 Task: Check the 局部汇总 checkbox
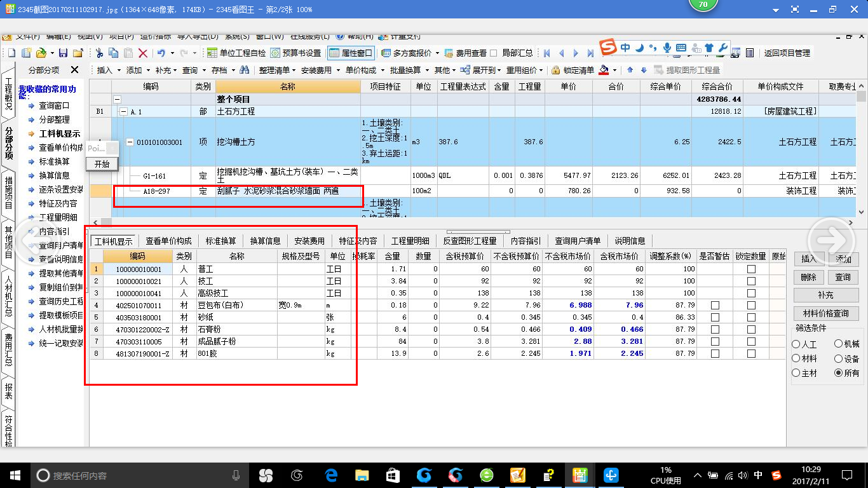[494, 53]
